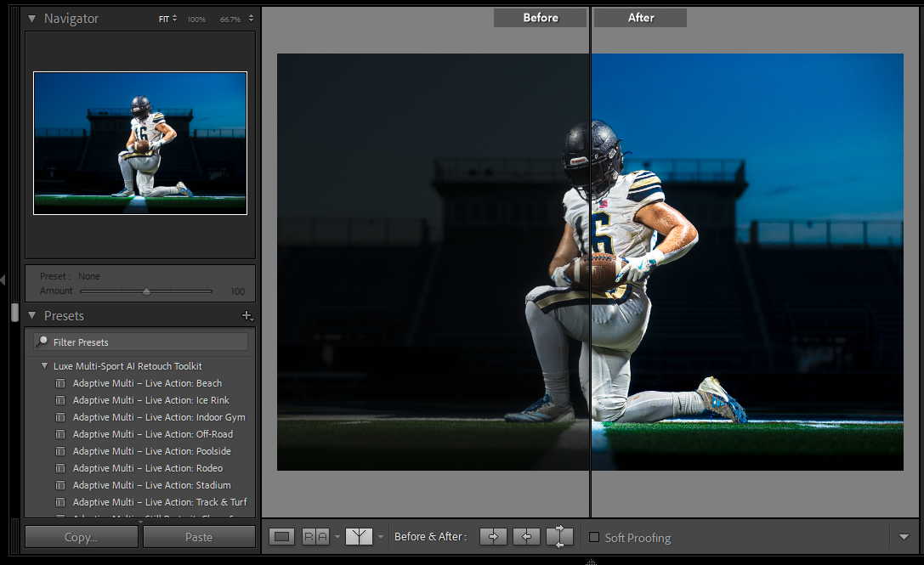Open the toolbar content dropdown arrow
Image resolution: width=924 pixels, height=565 pixels.
(x=904, y=537)
